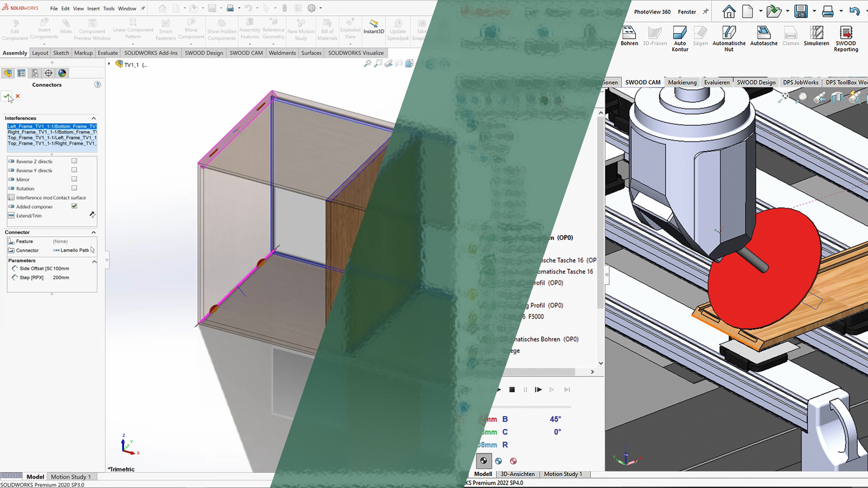Switch to the Markierung tab
This screenshot has width=868, height=488.
pos(682,82)
